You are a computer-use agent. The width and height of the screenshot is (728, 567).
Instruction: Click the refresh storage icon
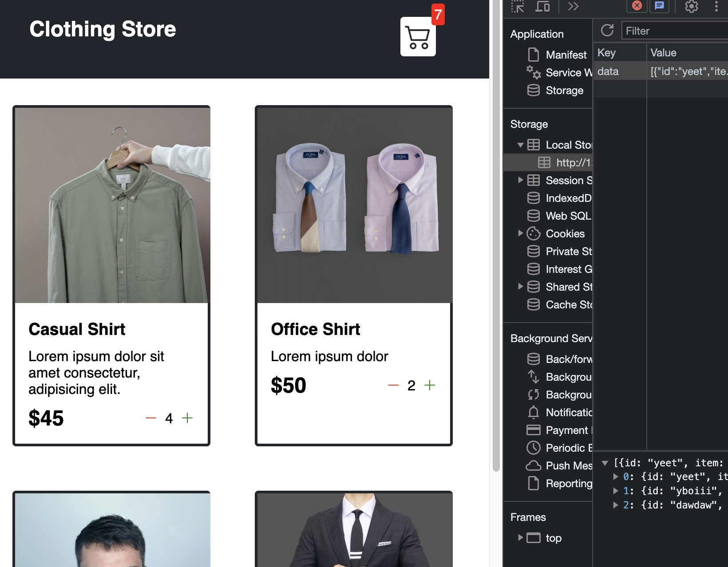coord(607,31)
